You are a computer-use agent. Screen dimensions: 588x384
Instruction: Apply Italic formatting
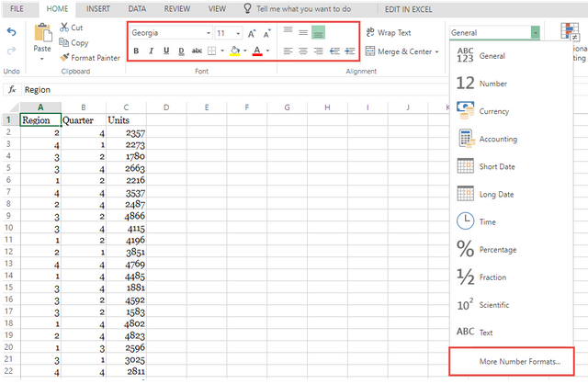(151, 51)
